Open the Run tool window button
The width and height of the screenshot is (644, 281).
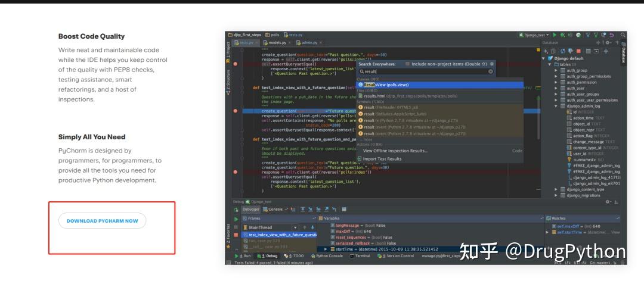click(242, 256)
